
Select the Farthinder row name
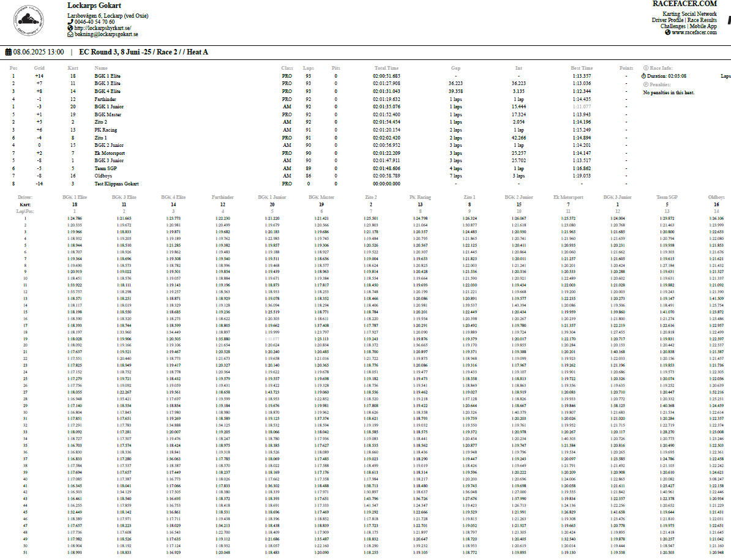tap(106, 99)
